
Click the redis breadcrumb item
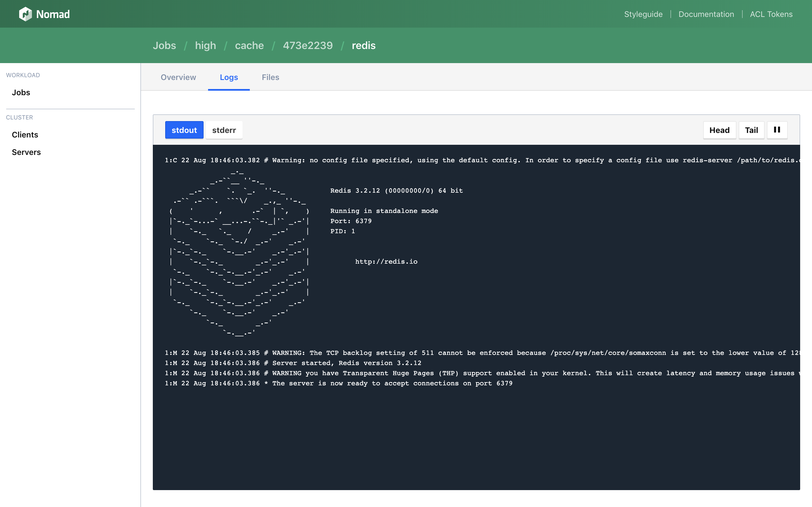click(363, 45)
